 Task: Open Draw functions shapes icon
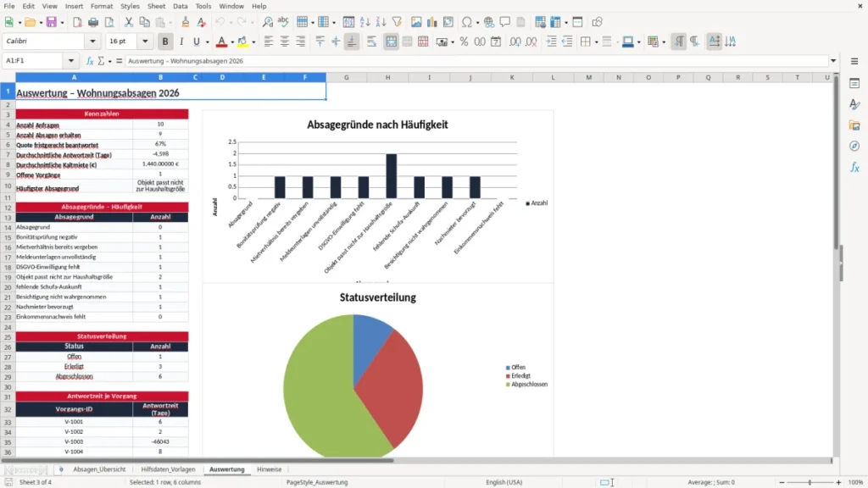pos(597,22)
